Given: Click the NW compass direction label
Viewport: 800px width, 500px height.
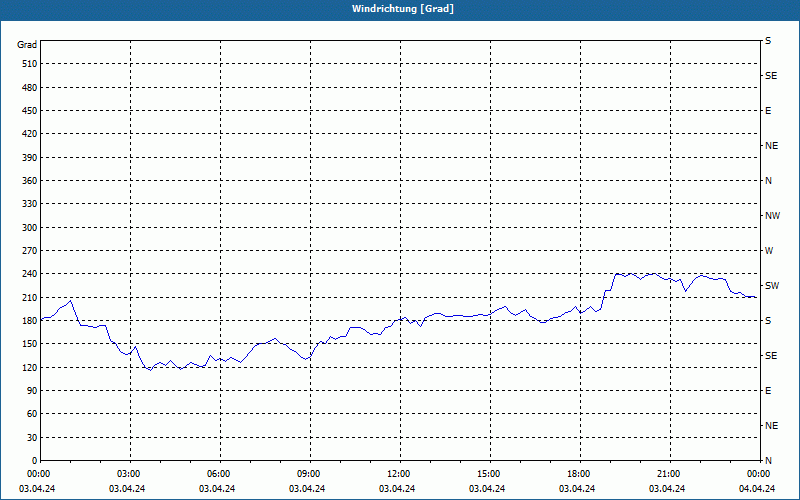Looking at the screenshot, I should pyautogui.click(x=772, y=216).
